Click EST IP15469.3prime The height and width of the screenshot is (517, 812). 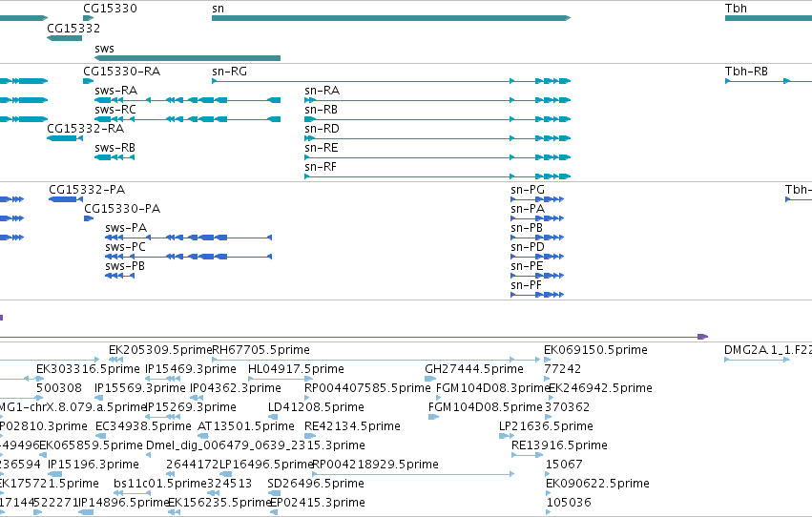click(162, 379)
